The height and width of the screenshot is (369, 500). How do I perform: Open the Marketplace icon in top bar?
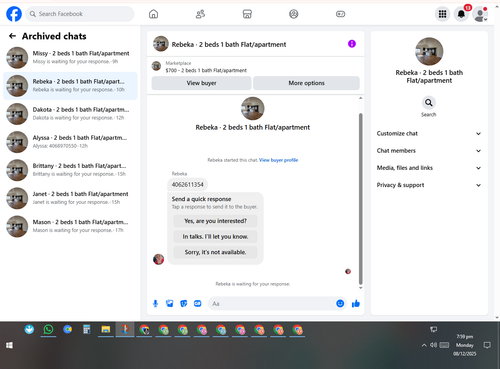247,14
